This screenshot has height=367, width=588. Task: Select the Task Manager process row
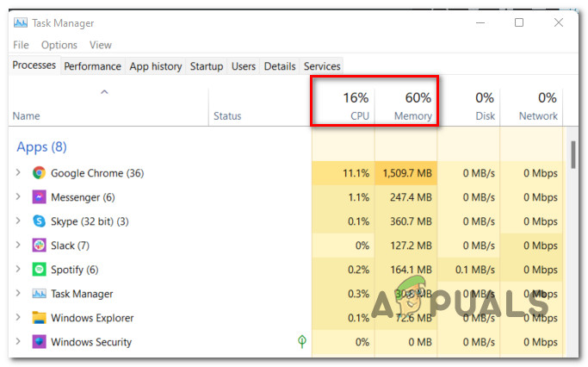82,294
